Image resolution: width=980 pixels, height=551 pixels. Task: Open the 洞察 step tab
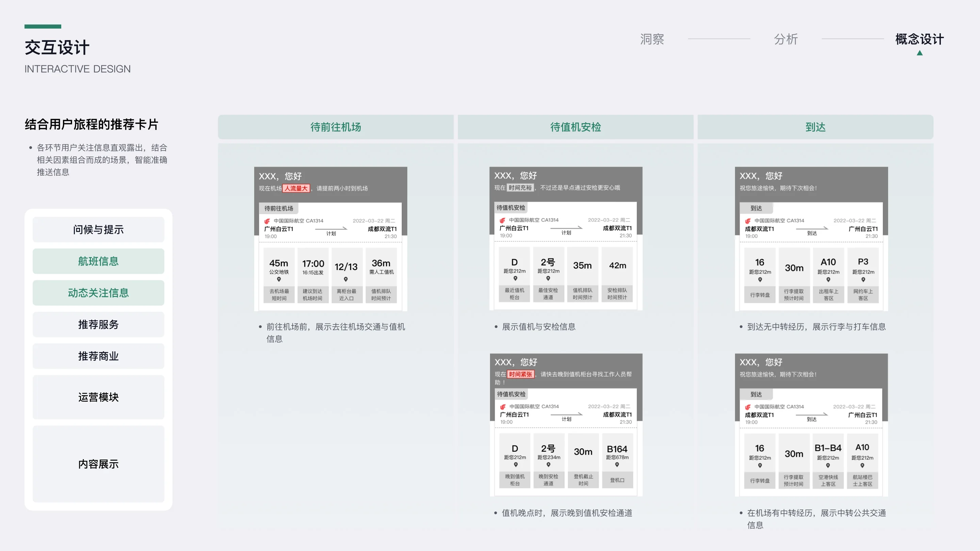click(x=652, y=39)
